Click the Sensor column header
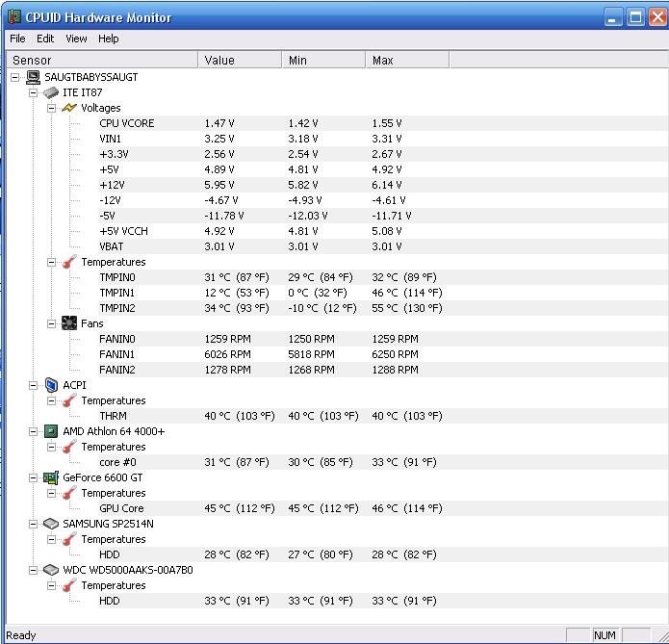The image size is (669, 644). [102, 60]
